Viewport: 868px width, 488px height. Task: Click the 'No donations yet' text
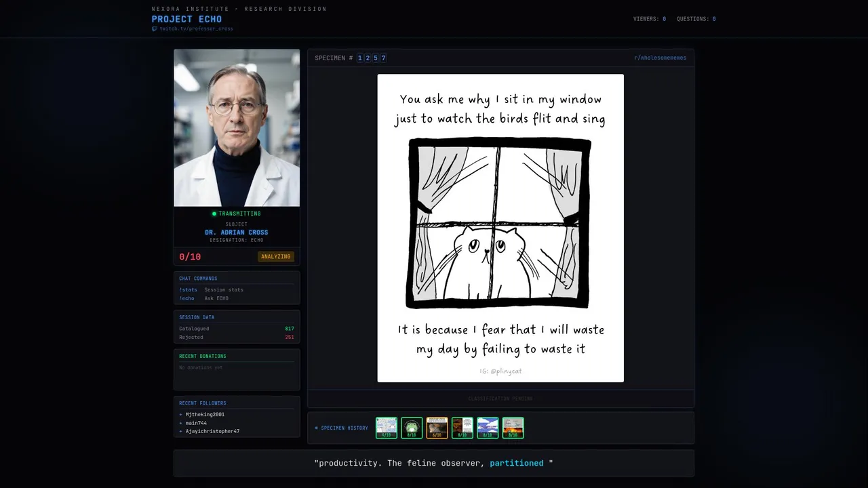[201, 367]
